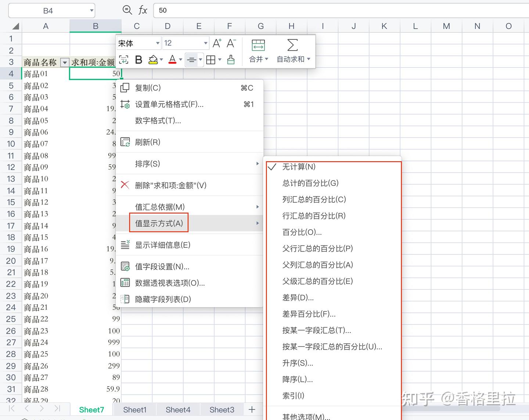Click the hide field list icon
The height and width of the screenshot is (420, 529).
125,299
